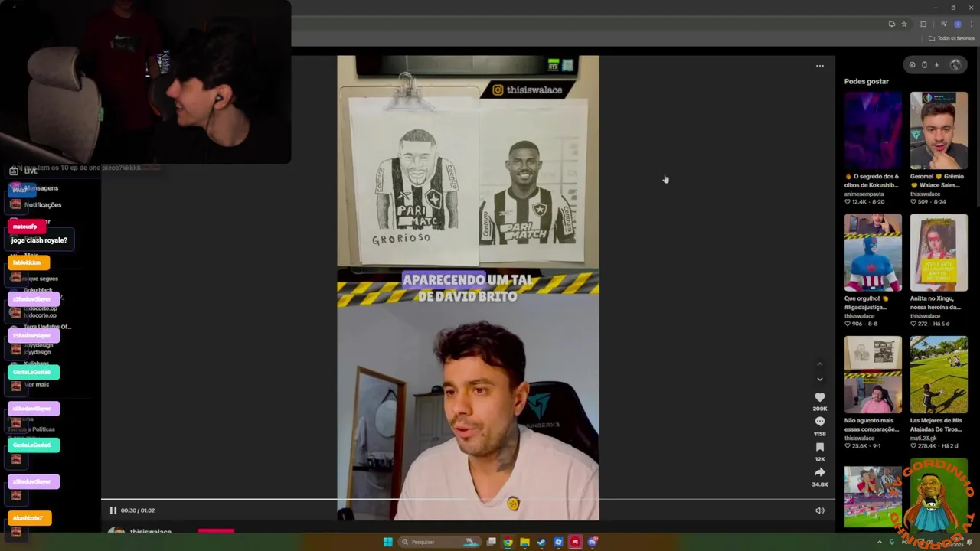Image resolution: width=980 pixels, height=551 pixels.
Task: Open 'Las Mejores de Mis Atajadas' thumbnail
Action: click(939, 375)
